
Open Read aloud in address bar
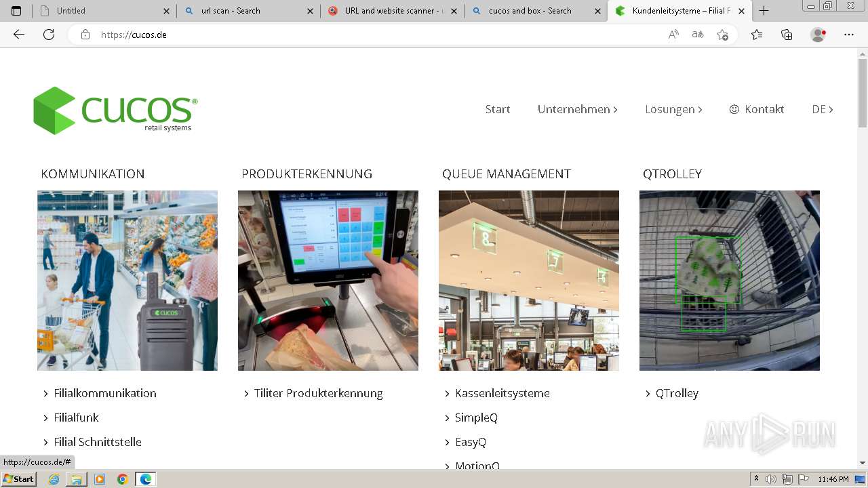click(673, 35)
